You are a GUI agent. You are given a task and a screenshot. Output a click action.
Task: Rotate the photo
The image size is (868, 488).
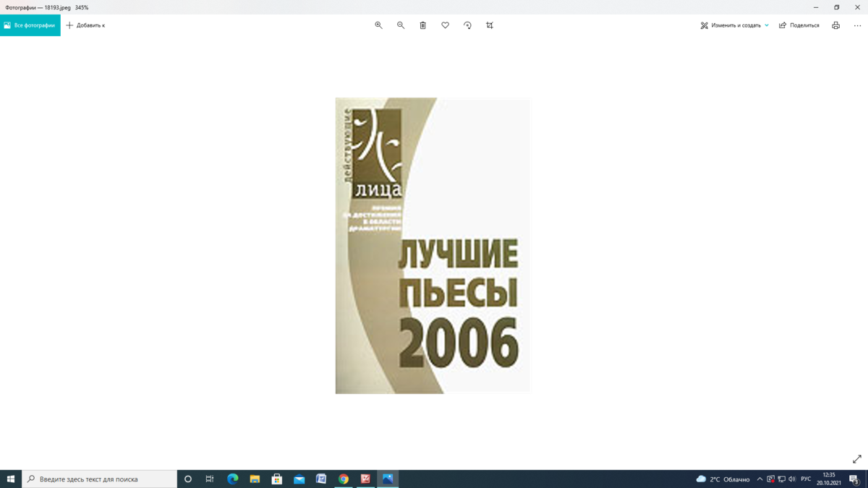467,25
